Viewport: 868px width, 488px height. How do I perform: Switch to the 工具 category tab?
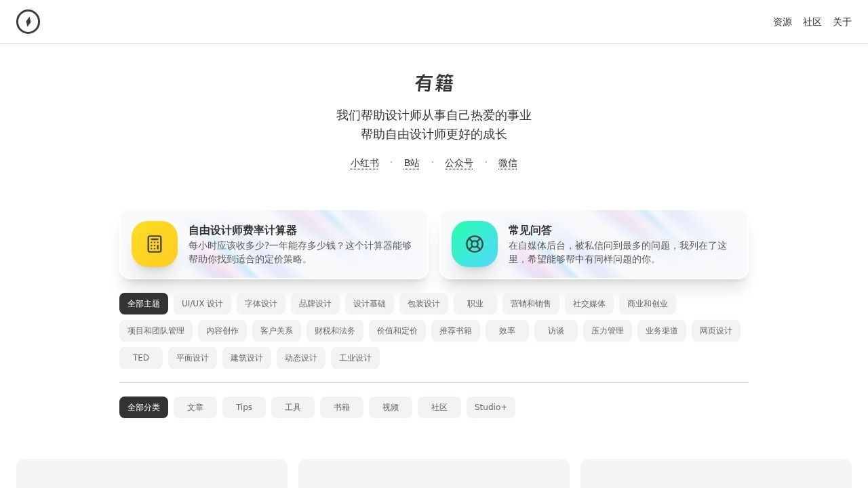pyautogui.click(x=293, y=407)
